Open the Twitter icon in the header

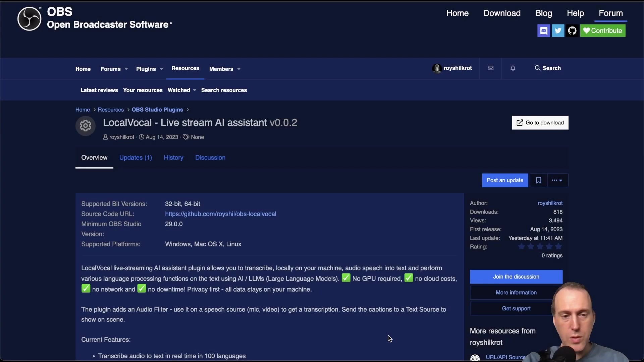pos(558,31)
